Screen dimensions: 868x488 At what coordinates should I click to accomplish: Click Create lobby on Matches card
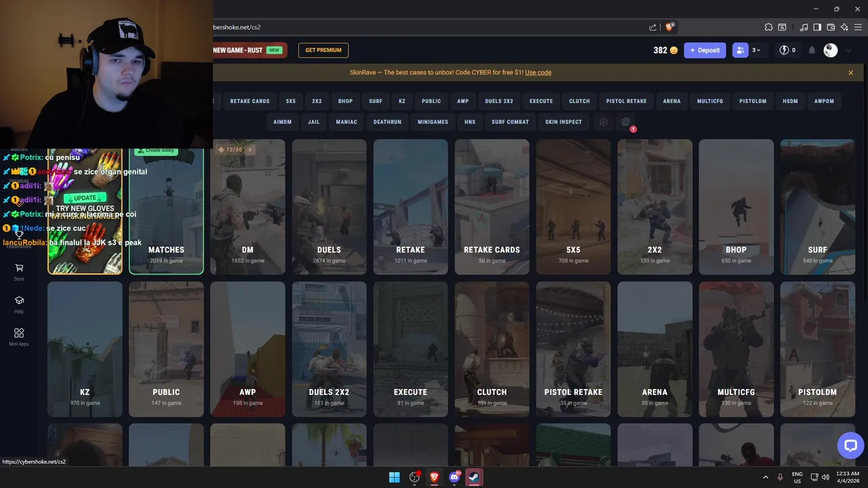(x=157, y=150)
